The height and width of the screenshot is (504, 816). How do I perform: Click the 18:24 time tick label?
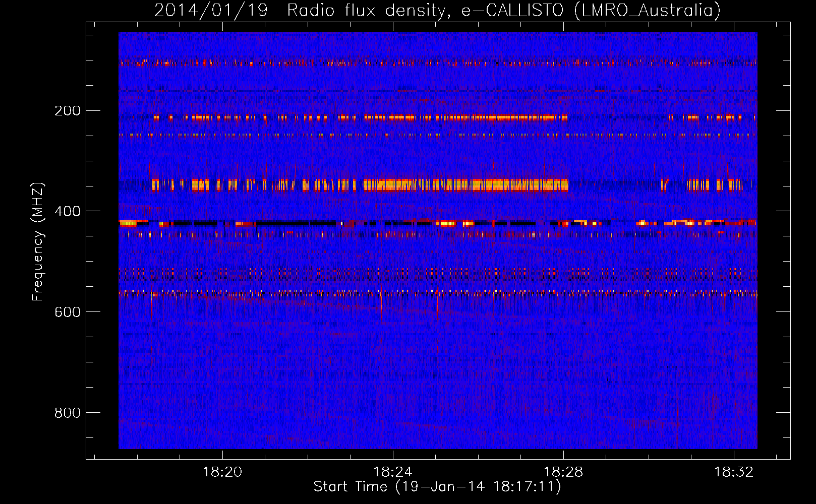[393, 472]
